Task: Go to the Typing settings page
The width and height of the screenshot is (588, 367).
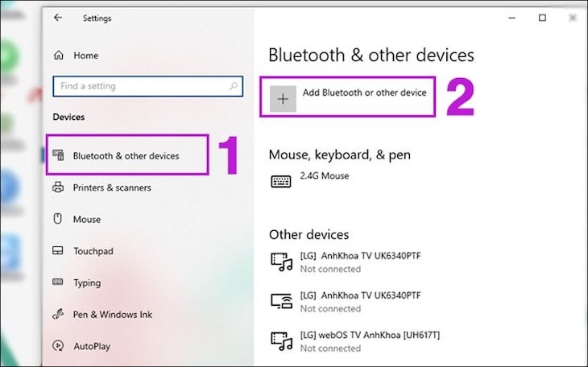Action: point(87,282)
